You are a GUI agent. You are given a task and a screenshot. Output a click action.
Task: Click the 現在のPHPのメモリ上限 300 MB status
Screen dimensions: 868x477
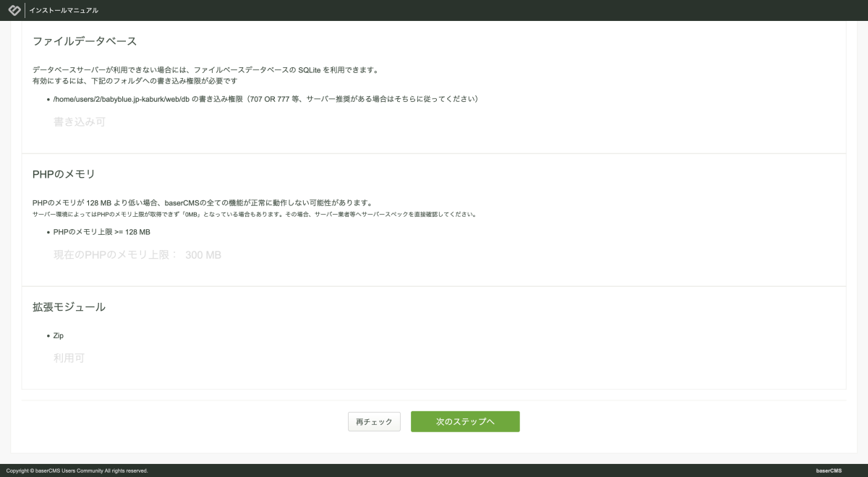pyautogui.click(x=137, y=255)
